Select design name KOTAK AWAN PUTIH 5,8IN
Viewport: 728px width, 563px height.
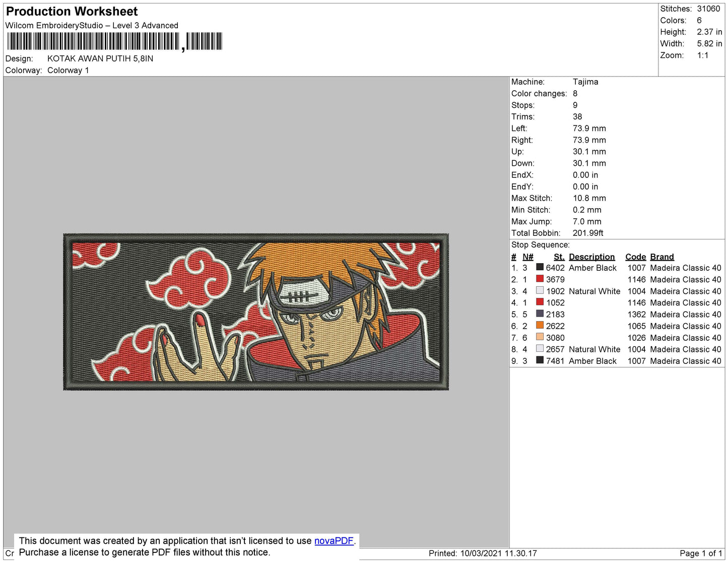click(x=100, y=58)
